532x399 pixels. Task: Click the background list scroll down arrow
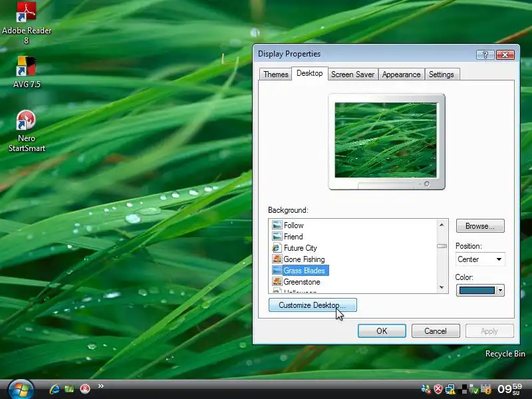click(442, 287)
